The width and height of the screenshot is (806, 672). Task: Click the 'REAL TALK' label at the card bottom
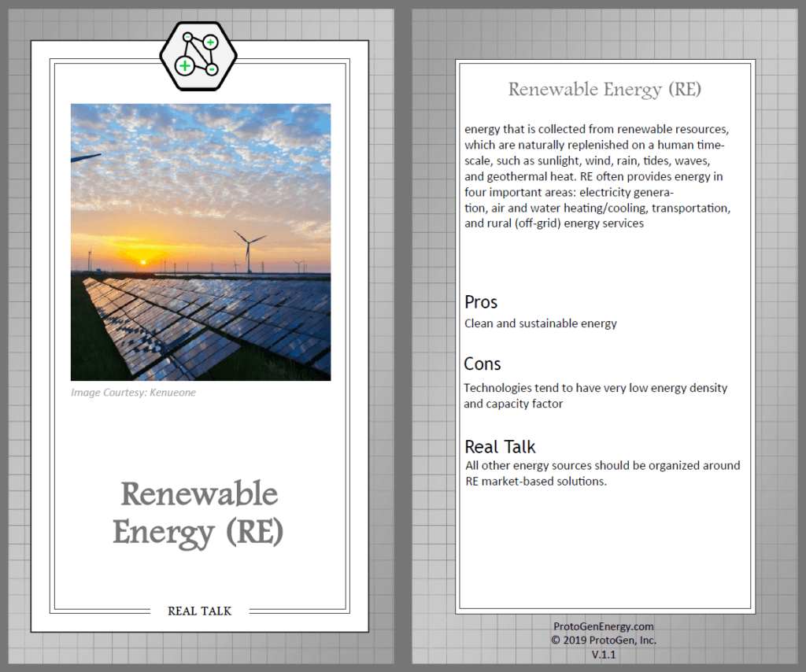point(200,611)
